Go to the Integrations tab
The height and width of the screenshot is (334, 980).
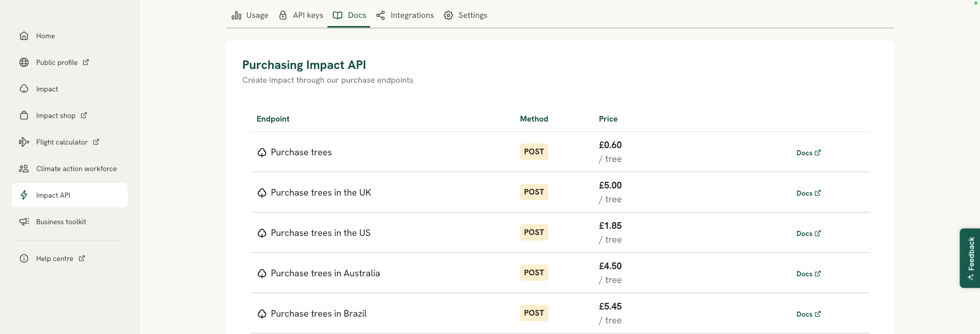pyautogui.click(x=405, y=15)
